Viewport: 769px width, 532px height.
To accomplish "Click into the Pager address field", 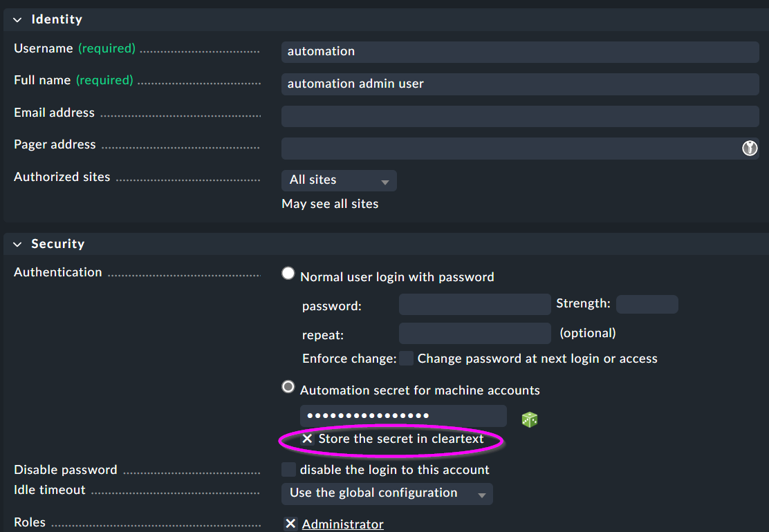I will (508, 148).
